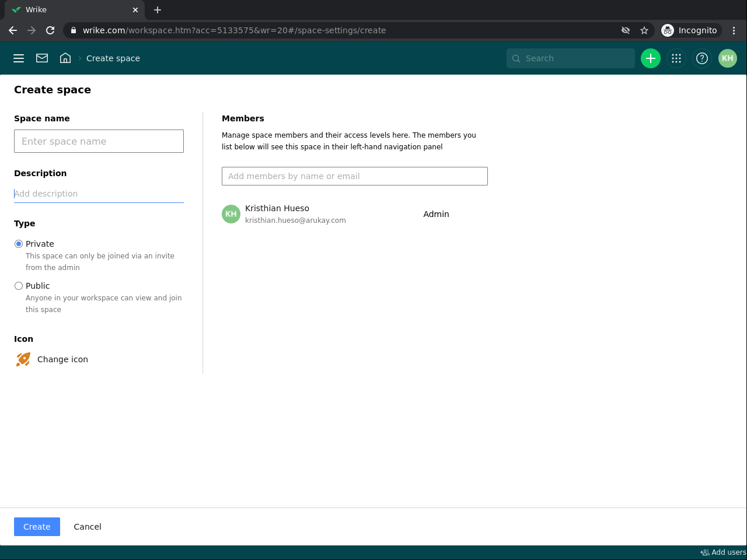Open the Inbox envelope icon
The image size is (747, 560).
point(42,58)
